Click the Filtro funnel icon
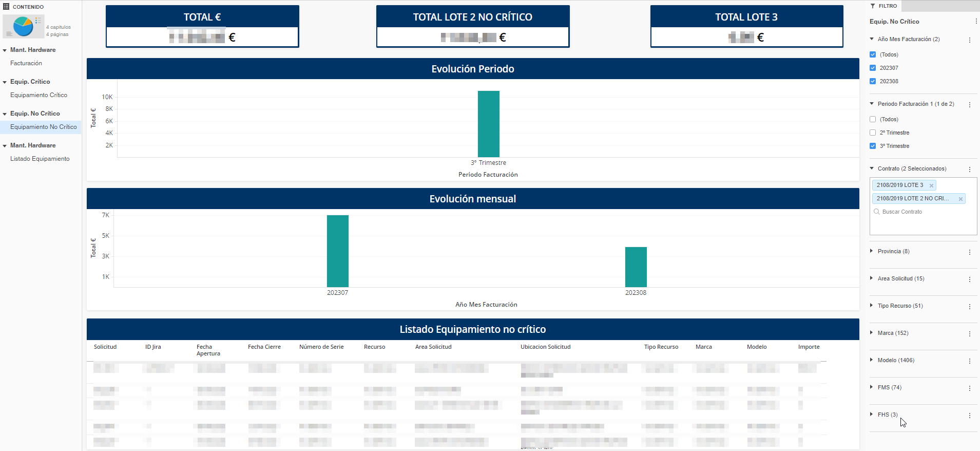The height and width of the screenshot is (451, 980). 873,6
